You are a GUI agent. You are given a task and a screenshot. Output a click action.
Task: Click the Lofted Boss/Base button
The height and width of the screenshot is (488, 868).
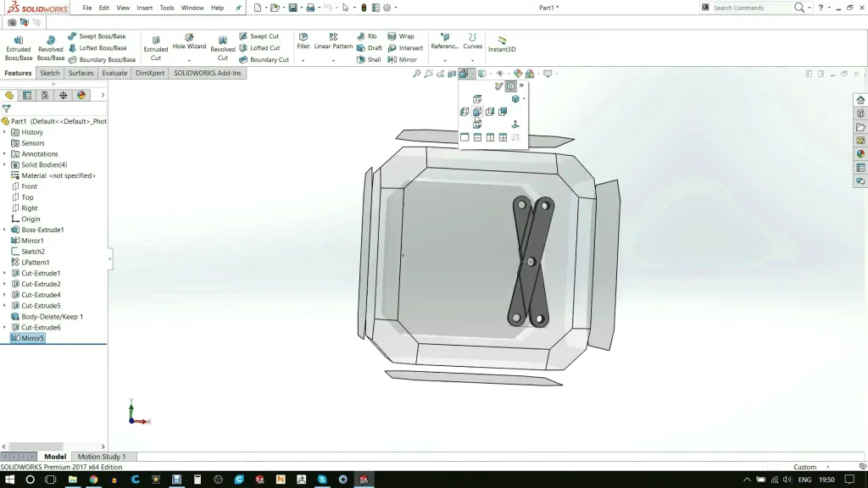(97, 48)
